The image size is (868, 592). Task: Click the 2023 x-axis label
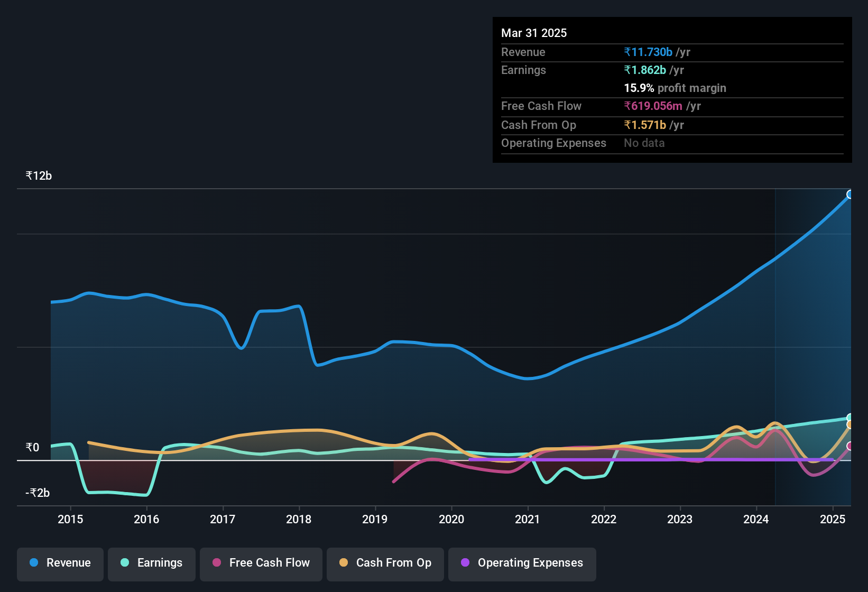[680, 519]
